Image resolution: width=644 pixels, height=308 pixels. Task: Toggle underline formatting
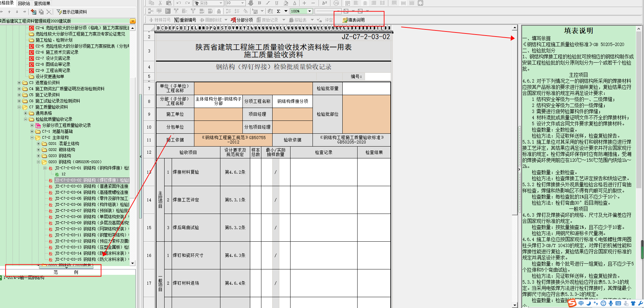pyautogui.click(x=277, y=3)
